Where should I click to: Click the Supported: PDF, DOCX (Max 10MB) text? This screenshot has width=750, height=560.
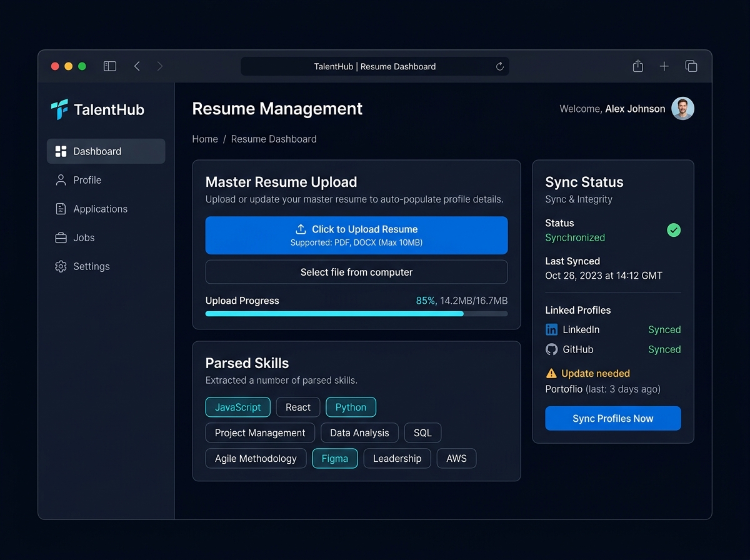click(x=356, y=242)
